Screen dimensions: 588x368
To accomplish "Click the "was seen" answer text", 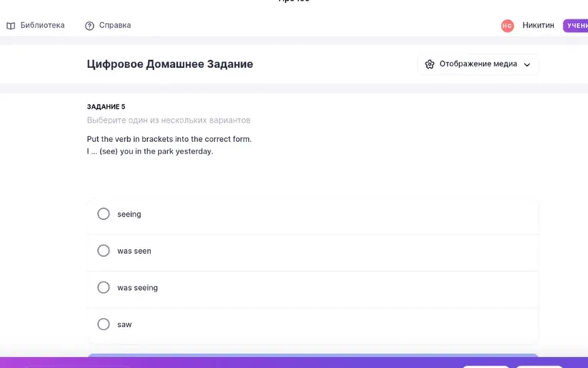I will coord(134,251).
